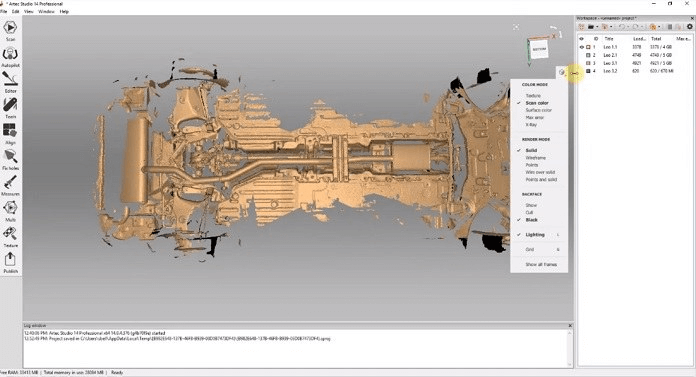Close the Log window panel
This screenshot has height=377, width=696.
(x=570, y=325)
